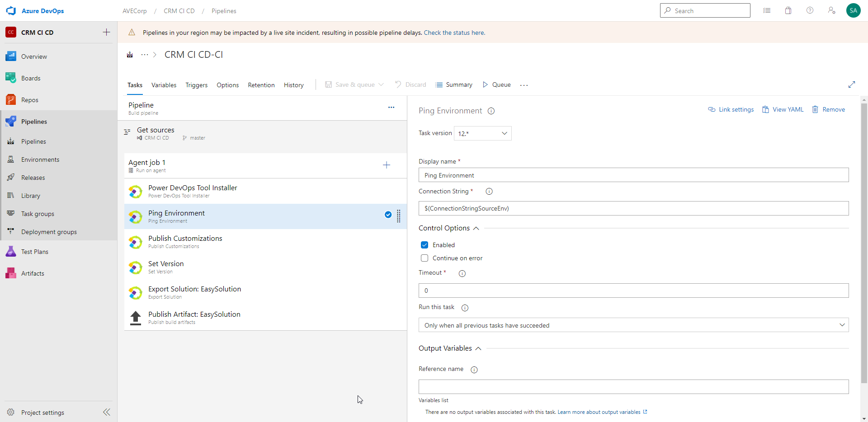The image size is (868, 422).
Task: Open toolbar more actions ellipsis after Queue
Action: 524,85
